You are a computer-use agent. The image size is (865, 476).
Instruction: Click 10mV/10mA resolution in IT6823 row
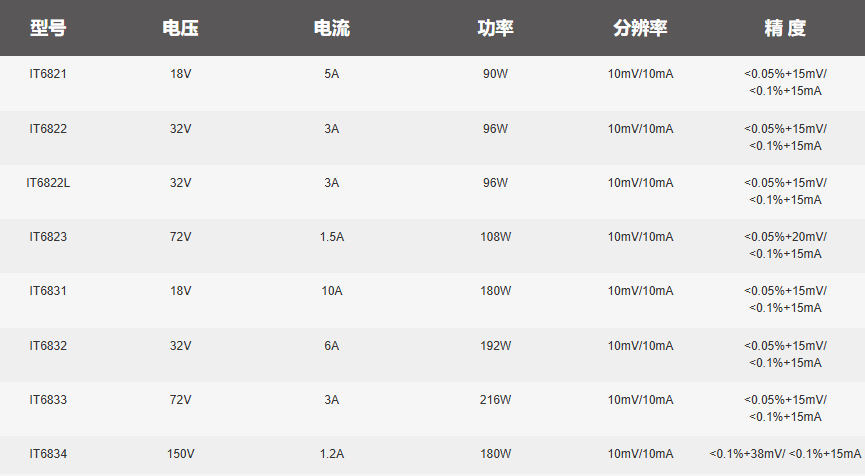click(640, 237)
